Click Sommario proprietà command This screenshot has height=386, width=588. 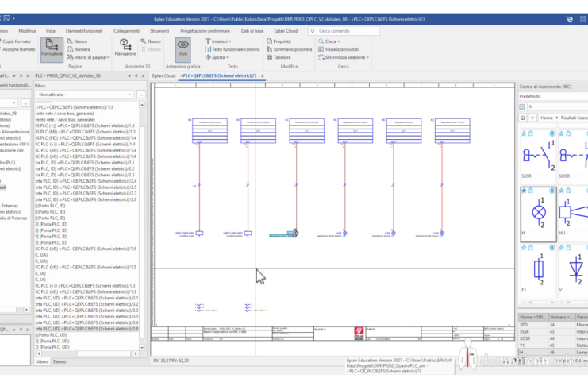[289, 49]
